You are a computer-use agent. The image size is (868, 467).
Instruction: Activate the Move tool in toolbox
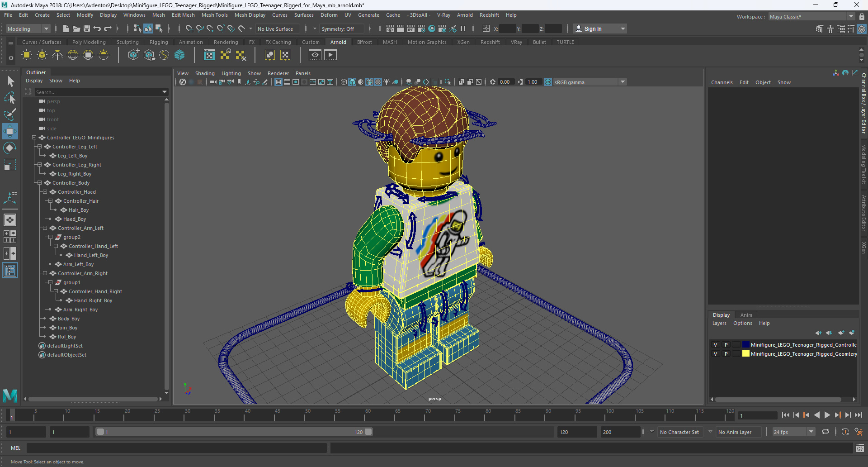point(10,131)
